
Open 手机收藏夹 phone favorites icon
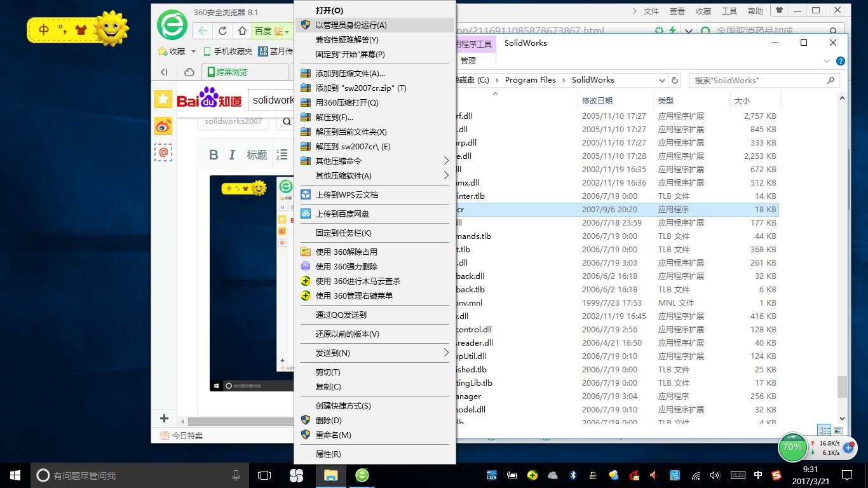(206, 51)
